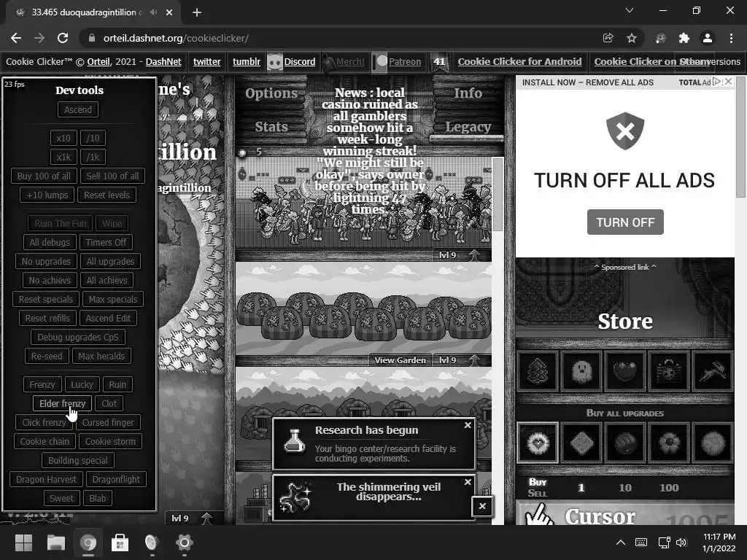This screenshot has height=560, width=747.
Task: Toggle All debugs option
Action: point(50,242)
